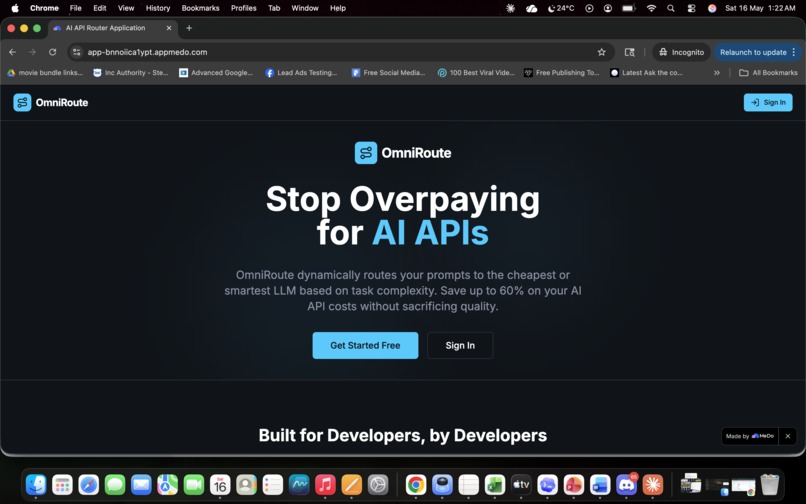Dismiss the Made by MeDo badge
This screenshot has width=806, height=504.
click(787, 436)
